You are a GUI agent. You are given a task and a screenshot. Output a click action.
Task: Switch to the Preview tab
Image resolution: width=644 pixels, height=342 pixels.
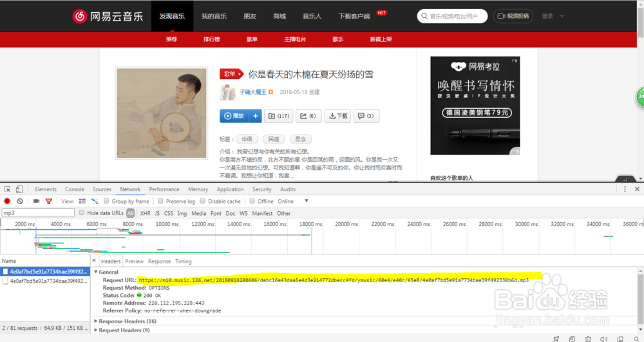point(135,261)
